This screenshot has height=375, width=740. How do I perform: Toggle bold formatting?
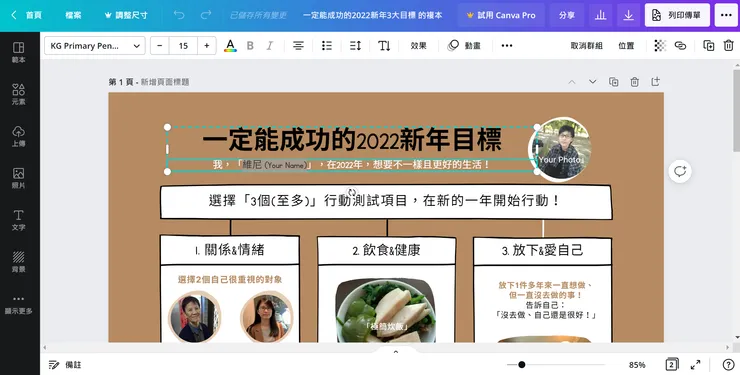[250, 46]
